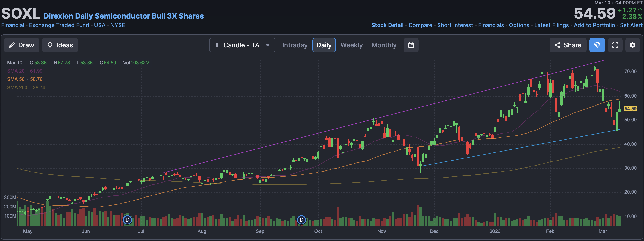Click the NYSE exchange link

point(118,25)
